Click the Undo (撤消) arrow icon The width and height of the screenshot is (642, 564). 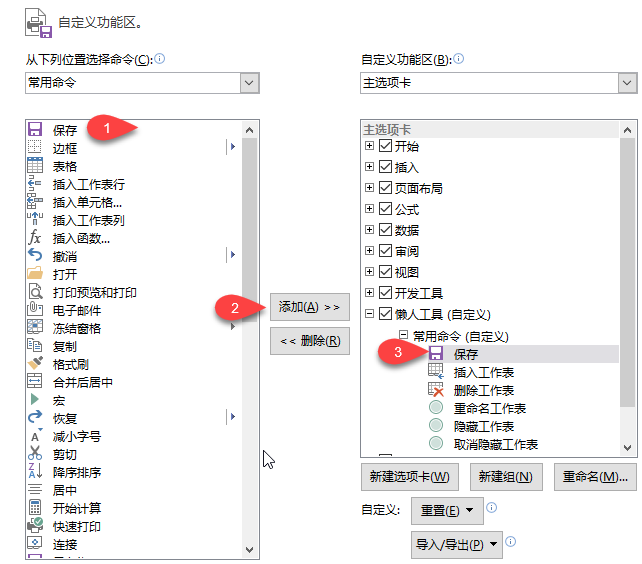pos(34,256)
